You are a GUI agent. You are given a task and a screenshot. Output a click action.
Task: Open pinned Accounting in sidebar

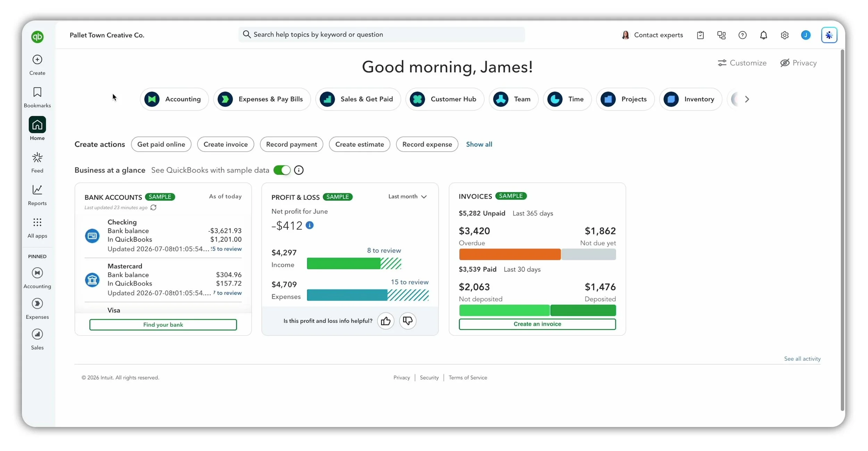tap(37, 278)
